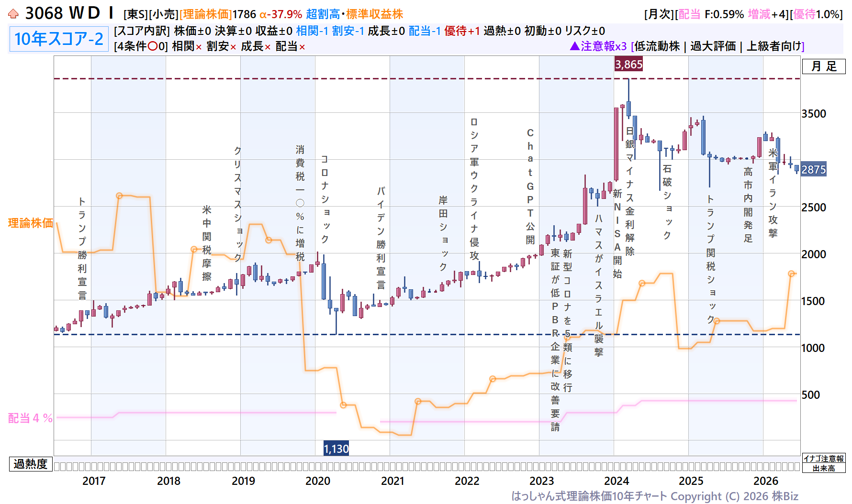Click the 石破ショック event annotation
Viewport: 852px width, 504px height.
point(667,202)
